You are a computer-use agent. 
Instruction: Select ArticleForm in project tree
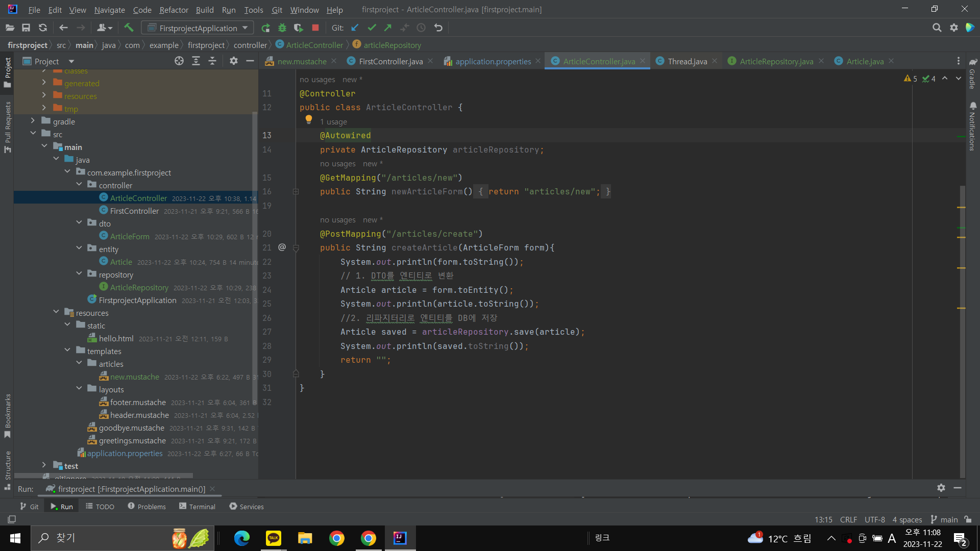pos(130,236)
